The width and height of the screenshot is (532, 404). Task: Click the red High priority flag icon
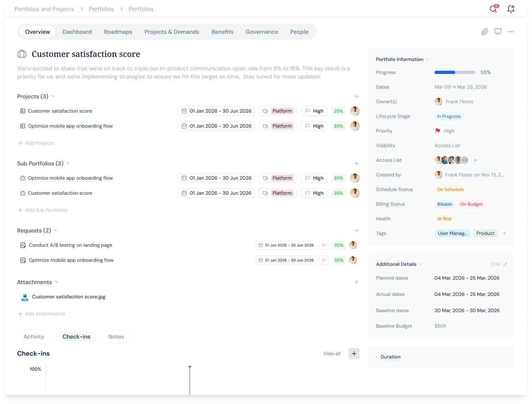tap(438, 131)
